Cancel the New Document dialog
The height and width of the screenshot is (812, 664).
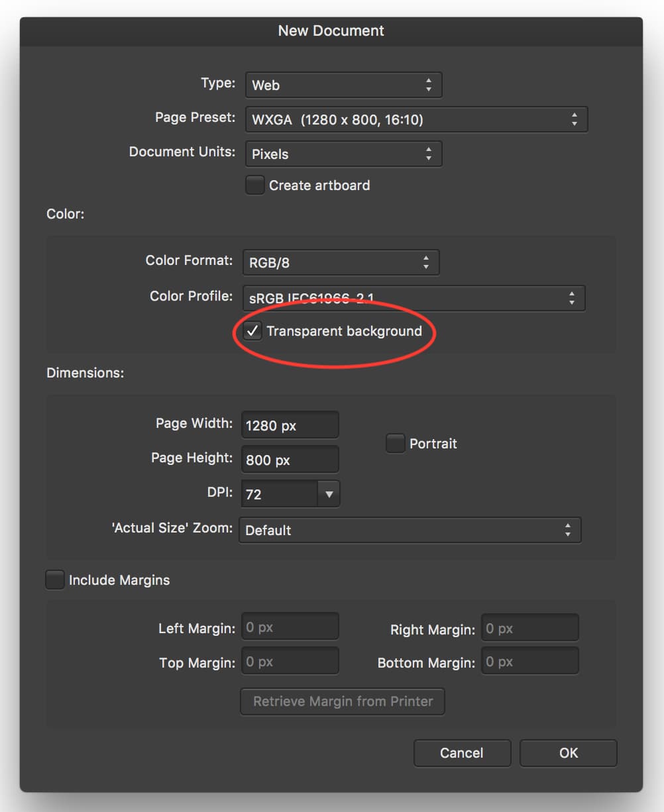[462, 753]
